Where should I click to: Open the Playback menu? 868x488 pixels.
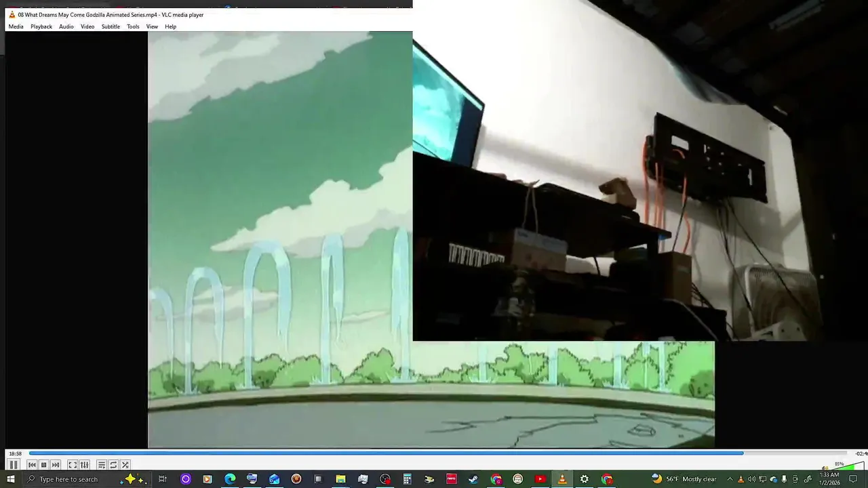(41, 26)
